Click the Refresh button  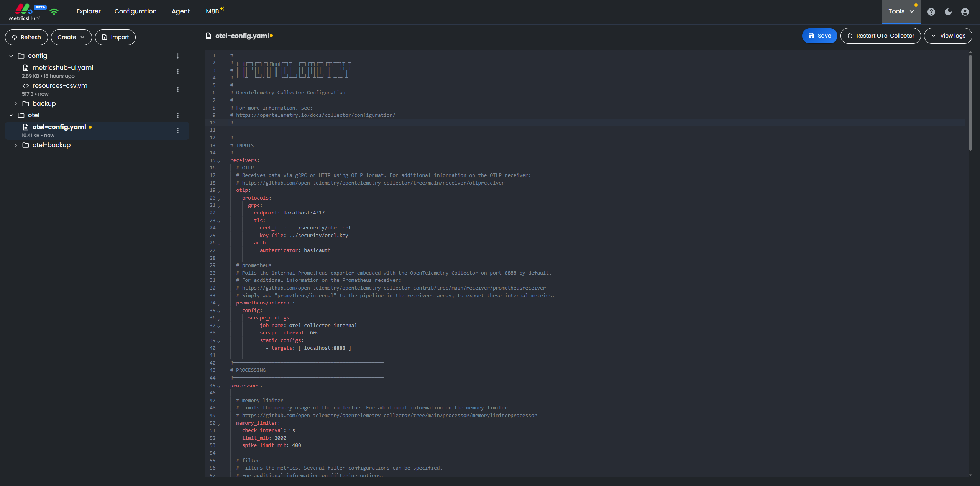[26, 37]
